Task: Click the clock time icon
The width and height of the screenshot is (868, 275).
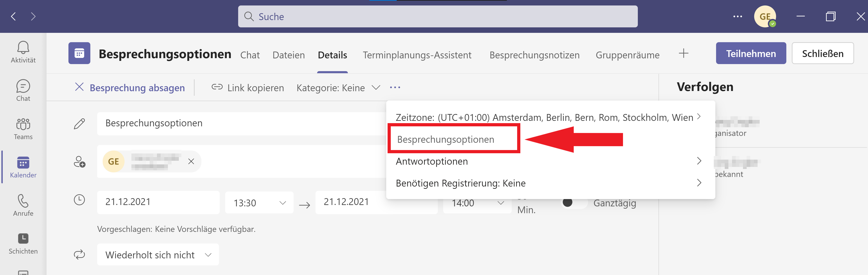Action: [80, 200]
